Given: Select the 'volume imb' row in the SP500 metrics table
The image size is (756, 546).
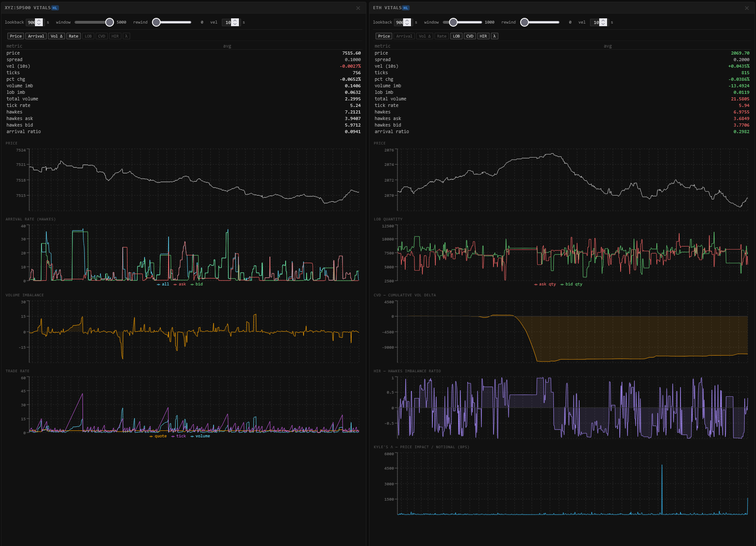Looking at the screenshot, I should (183, 86).
